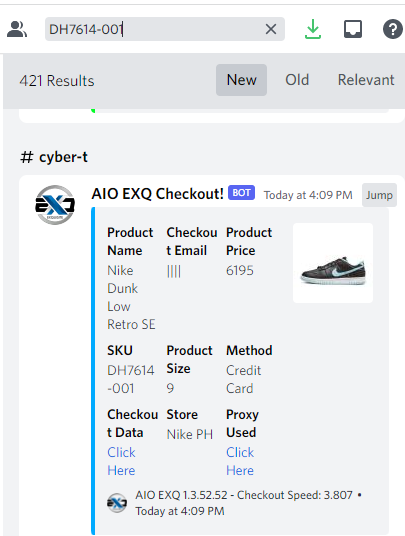This screenshot has width=405, height=536.
Task: Click the search field containing DH7614-001
Action: 165,29
